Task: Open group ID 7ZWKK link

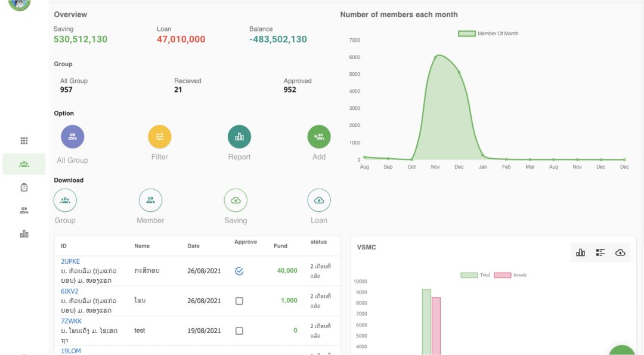Action: pyautogui.click(x=72, y=322)
